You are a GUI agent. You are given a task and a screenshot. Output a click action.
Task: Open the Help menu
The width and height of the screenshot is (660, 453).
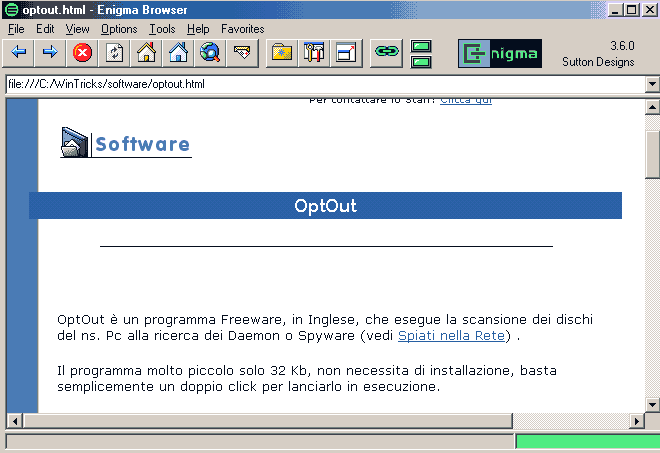point(198,29)
